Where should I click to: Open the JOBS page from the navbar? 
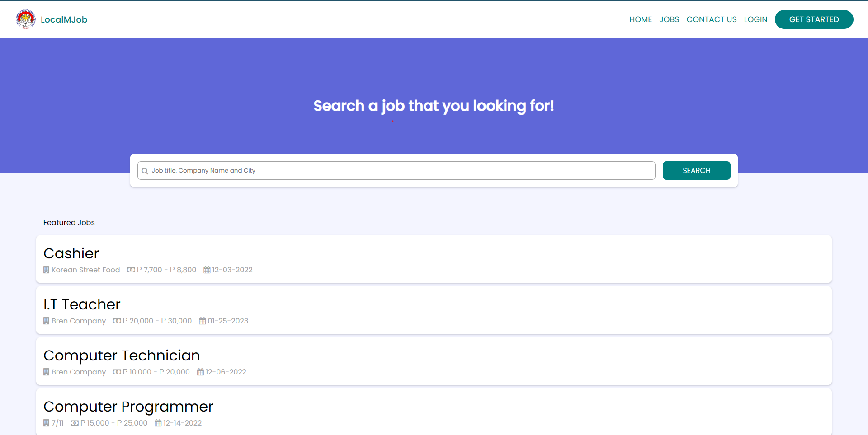[669, 19]
